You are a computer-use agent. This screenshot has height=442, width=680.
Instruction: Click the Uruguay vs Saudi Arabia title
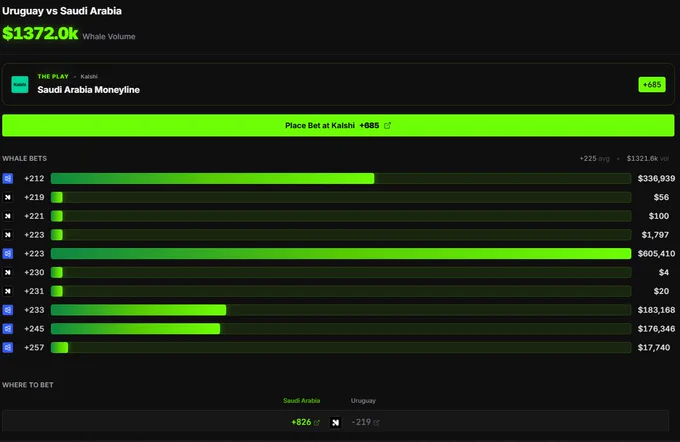click(62, 11)
